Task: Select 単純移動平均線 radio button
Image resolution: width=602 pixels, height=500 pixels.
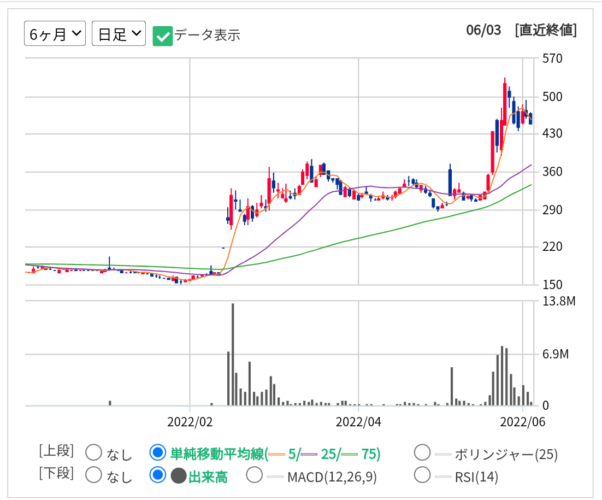Action: (x=157, y=453)
